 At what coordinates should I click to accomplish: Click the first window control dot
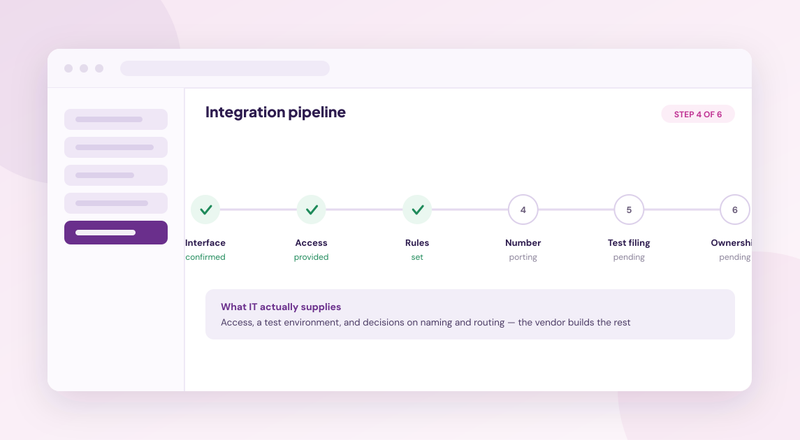click(x=68, y=68)
